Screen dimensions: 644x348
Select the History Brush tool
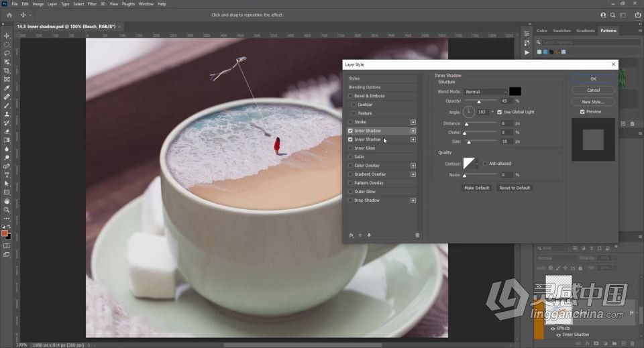pos(7,123)
